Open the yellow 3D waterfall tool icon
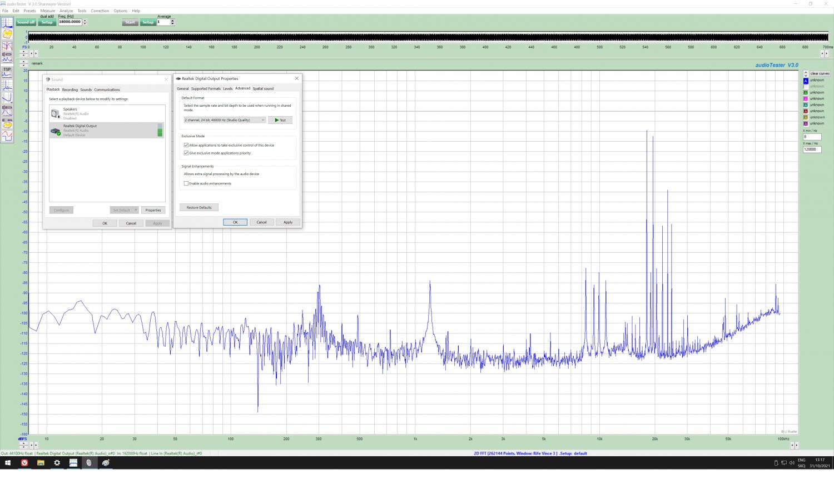The image size is (834, 504). tap(7, 33)
